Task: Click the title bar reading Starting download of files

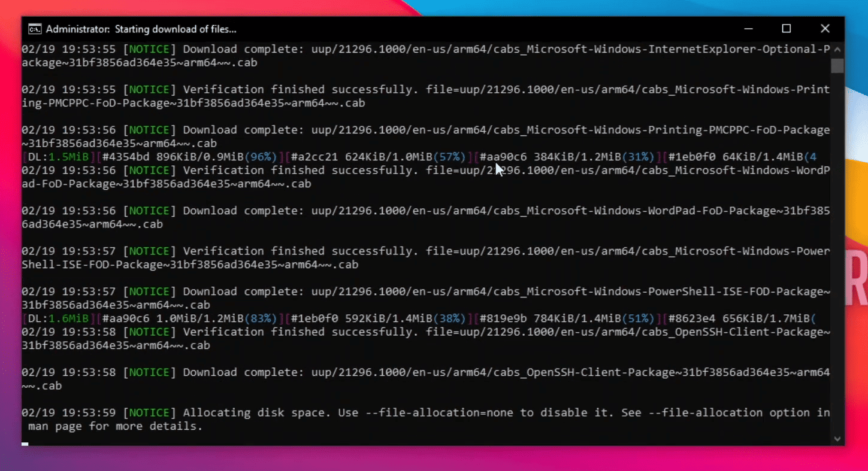Action: [177, 29]
